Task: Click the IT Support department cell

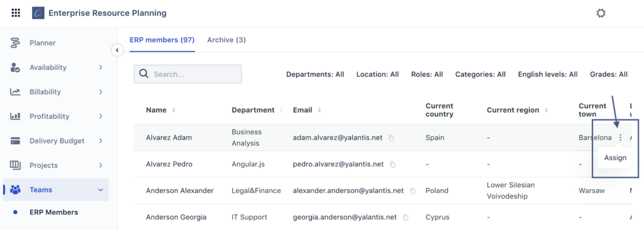Action: pos(249,217)
